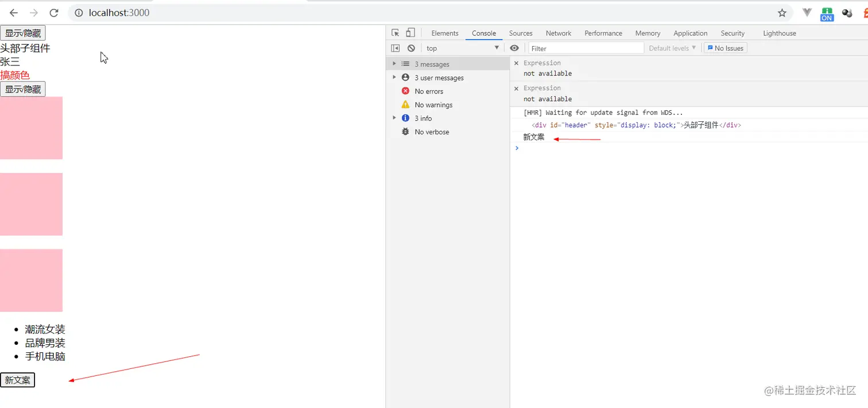Switch to the Network tab
This screenshot has height=408, width=868.
559,33
